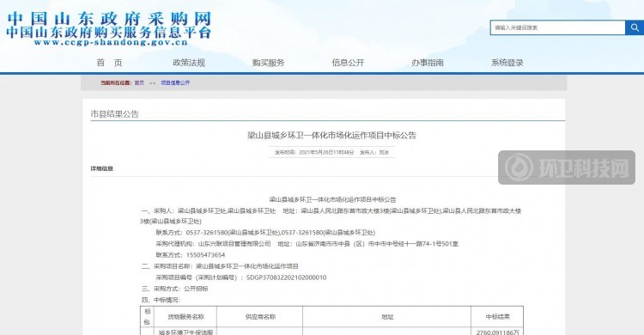
Task: Open the 系统登录 navigation menu
Action: point(507,63)
